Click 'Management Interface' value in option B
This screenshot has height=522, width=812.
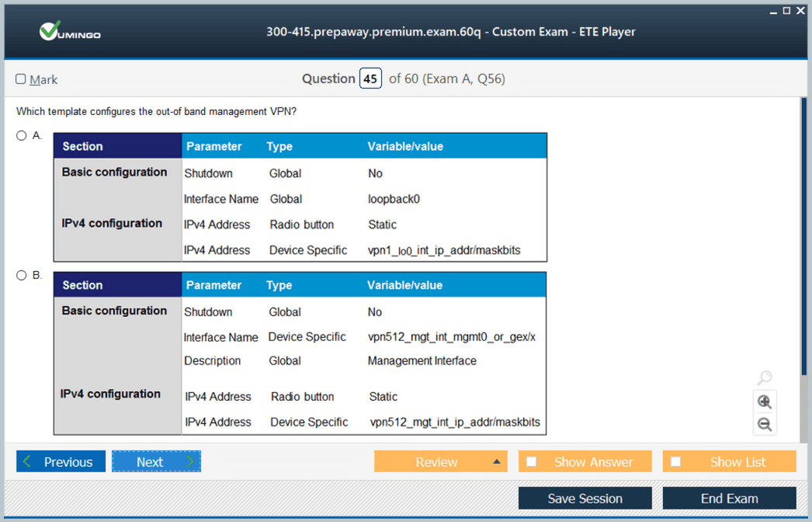[422, 360]
